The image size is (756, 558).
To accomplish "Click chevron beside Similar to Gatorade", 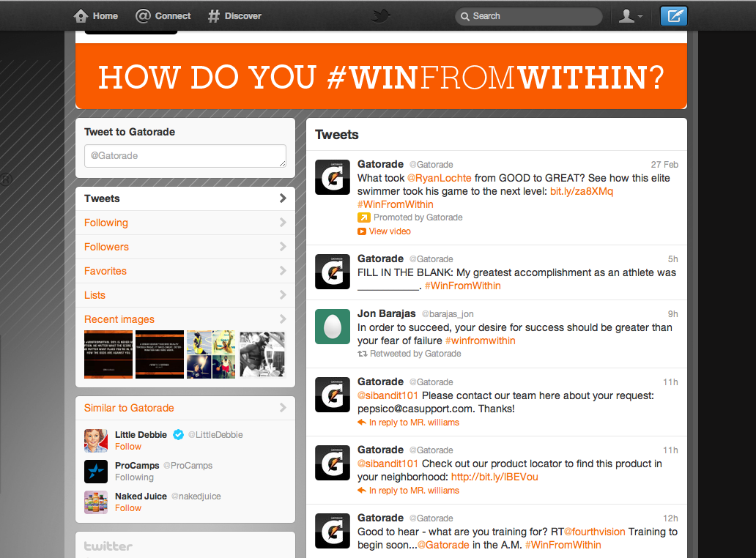I will point(283,408).
